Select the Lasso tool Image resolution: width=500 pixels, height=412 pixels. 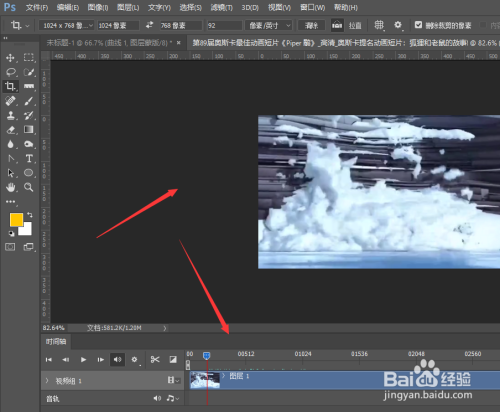[x=11, y=72]
